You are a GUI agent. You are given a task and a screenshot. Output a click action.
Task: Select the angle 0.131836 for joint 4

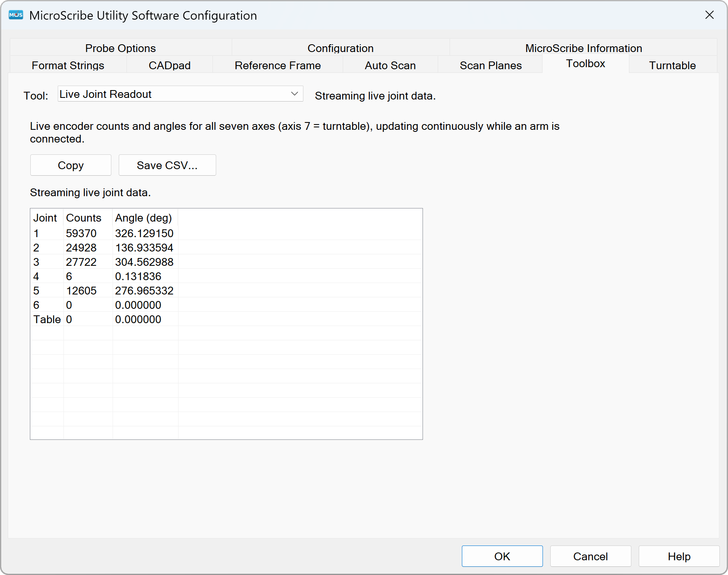coord(138,276)
